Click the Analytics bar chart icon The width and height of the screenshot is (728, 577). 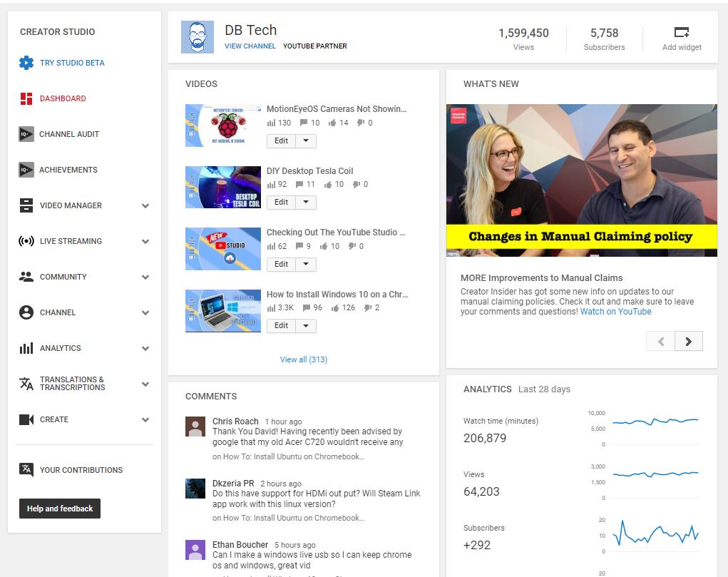[x=26, y=348]
